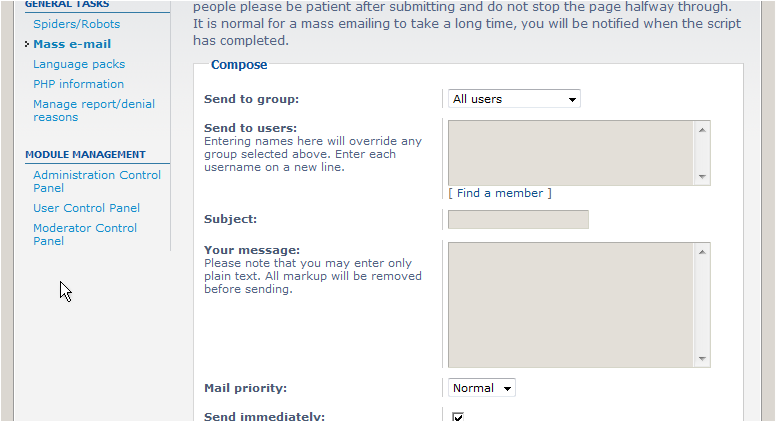Expand the Mail priority Normal dropdown
This screenshot has height=422, width=776.
tap(481, 388)
